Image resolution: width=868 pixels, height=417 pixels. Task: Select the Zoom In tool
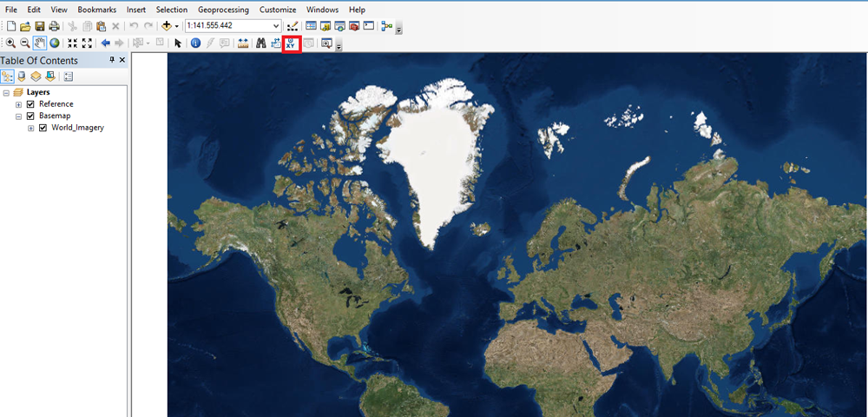click(10, 43)
